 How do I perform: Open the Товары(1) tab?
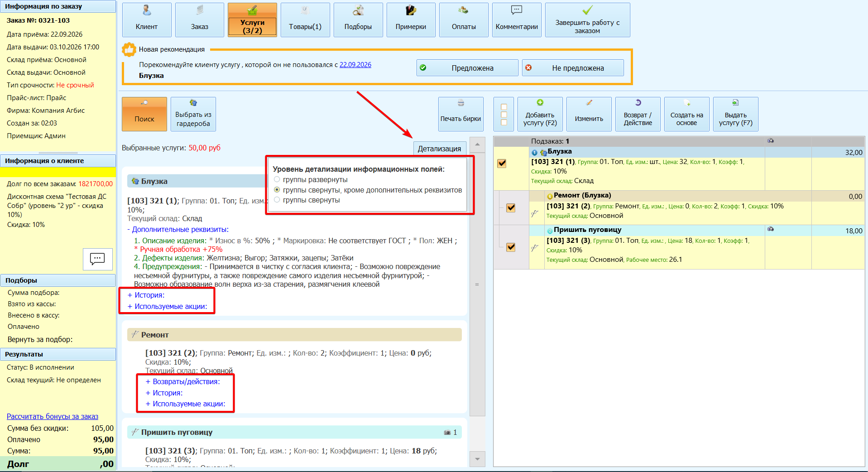[305, 20]
